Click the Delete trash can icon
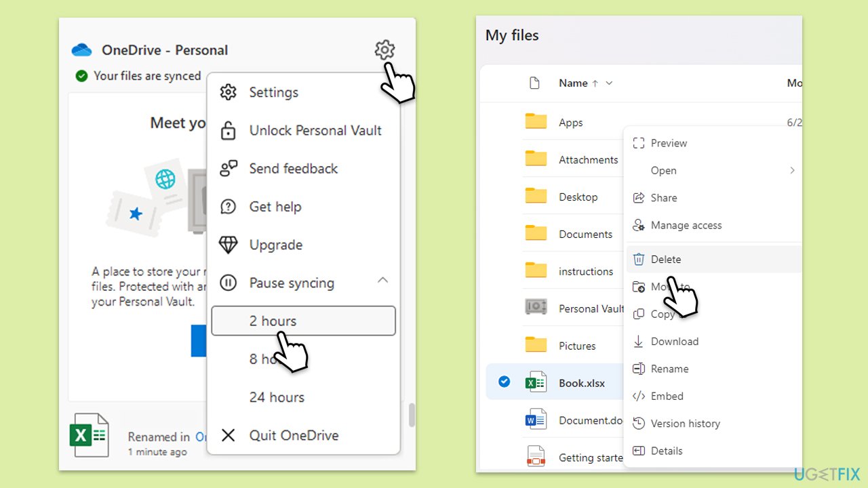 coord(638,259)
